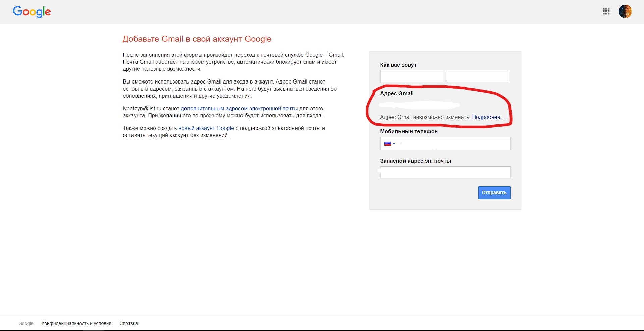This screenshot has height=331, width=644.
Task: Open the новый аккаунт Google link
Action: click(x=206, y=128)
